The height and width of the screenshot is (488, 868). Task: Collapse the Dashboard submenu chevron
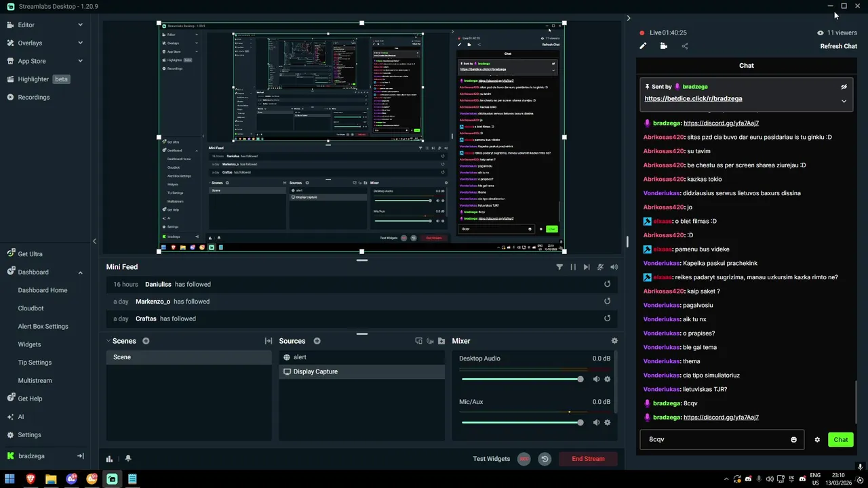pyautogui.click(x=80, y=272)
